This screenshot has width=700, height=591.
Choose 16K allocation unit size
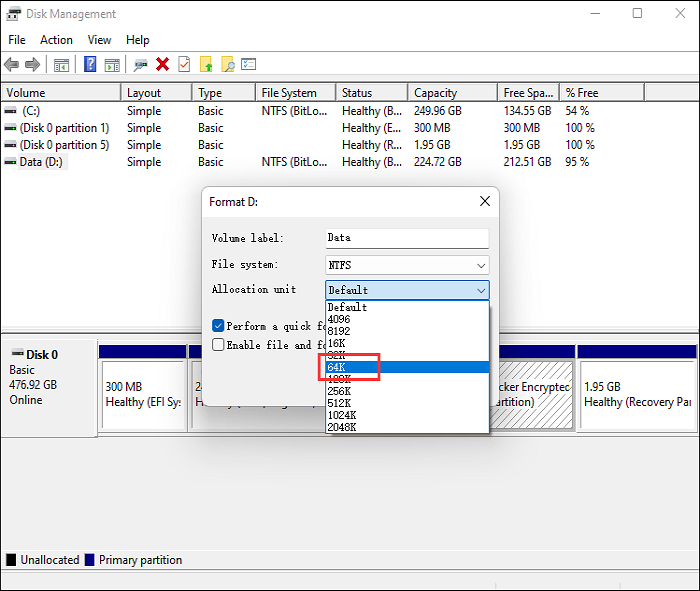[407, 343]
